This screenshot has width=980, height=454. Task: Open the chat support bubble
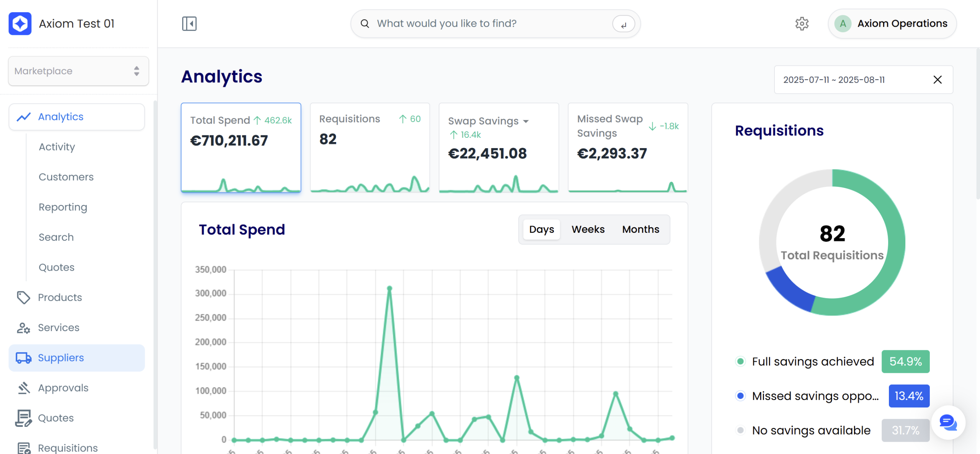coord(948,423)
